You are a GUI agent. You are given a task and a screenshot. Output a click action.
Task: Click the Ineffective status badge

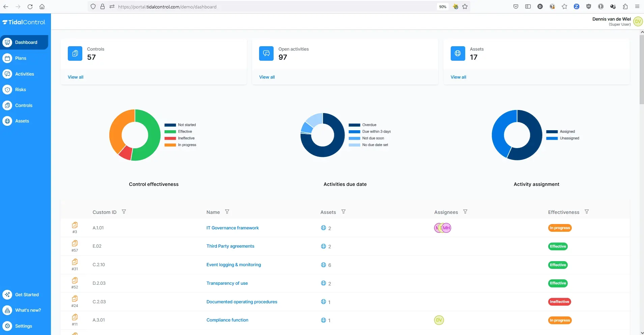559,302
